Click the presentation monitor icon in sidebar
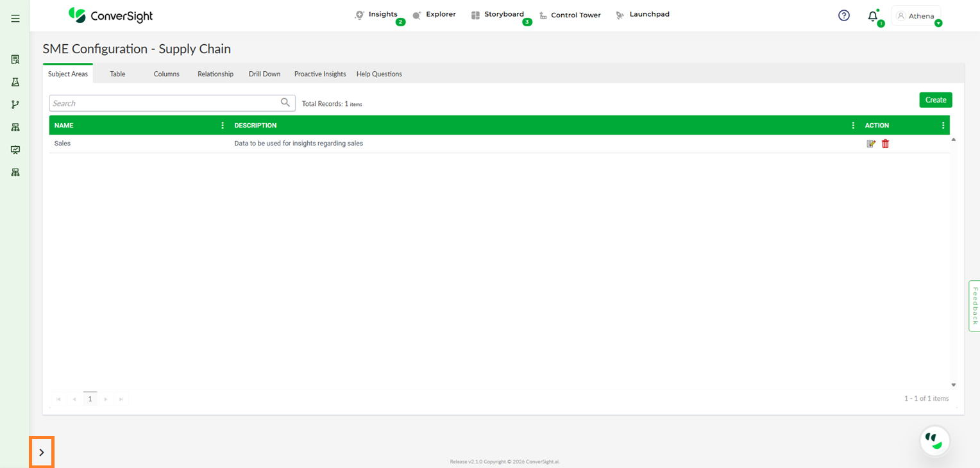Viewport: 980px width, 468px height. coord(15,149)
